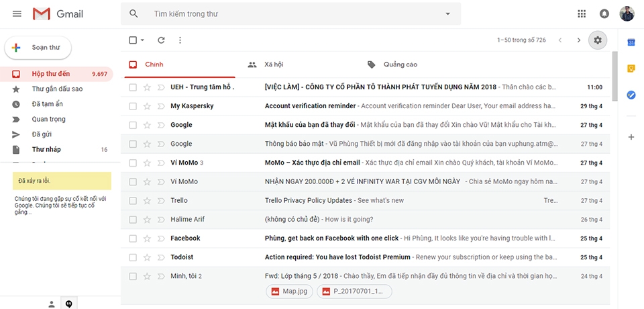Viewport: 644px width, 309px height.
Task: Open the INFINITY WAR MoMo email
Action: tap(366, 182)
